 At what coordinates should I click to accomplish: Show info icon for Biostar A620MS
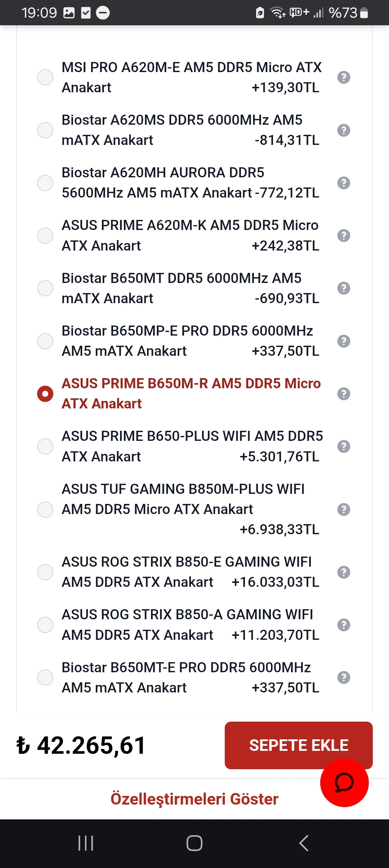(344, 130)
